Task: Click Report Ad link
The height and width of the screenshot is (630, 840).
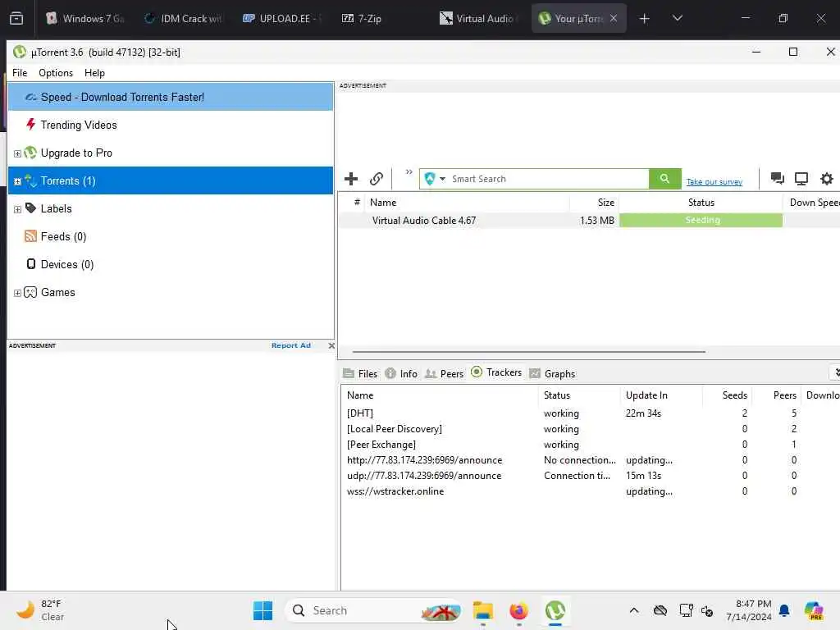Action: click(x=291, y=345)
